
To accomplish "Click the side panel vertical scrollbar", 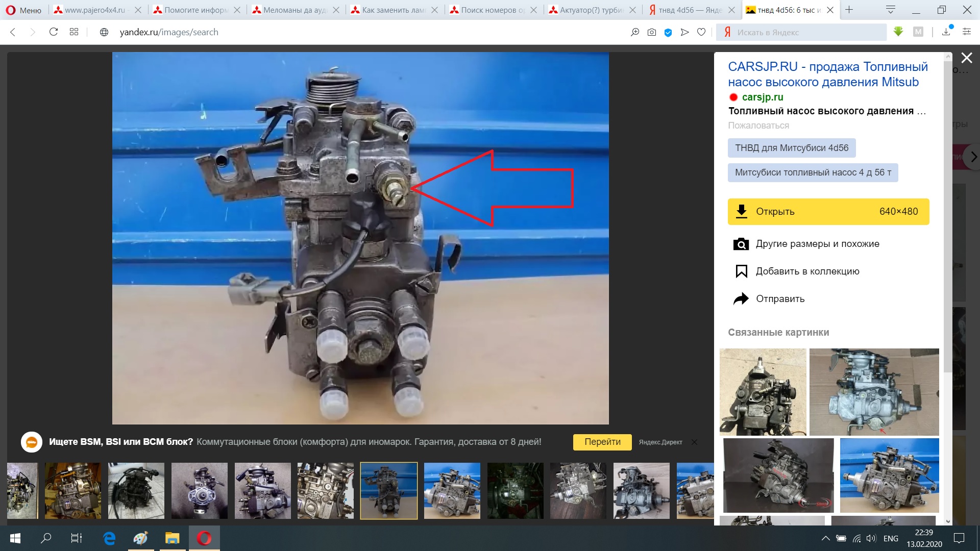I will (x=948, y=214).
